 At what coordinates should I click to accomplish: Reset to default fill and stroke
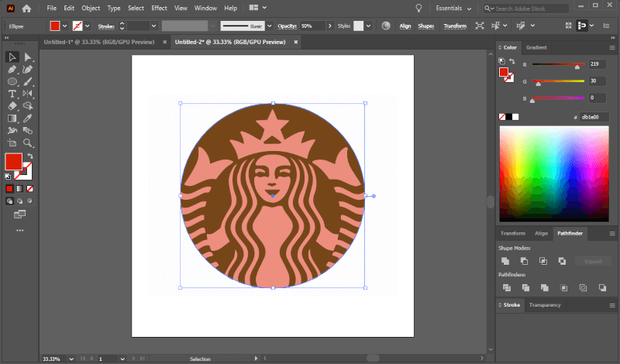[x=8, y=177]
